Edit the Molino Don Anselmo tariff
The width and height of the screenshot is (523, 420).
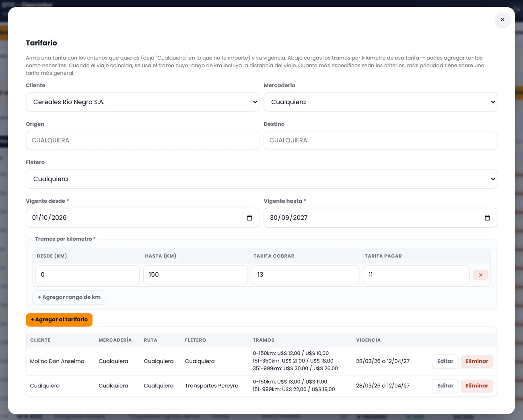click(x=445, y=361)
